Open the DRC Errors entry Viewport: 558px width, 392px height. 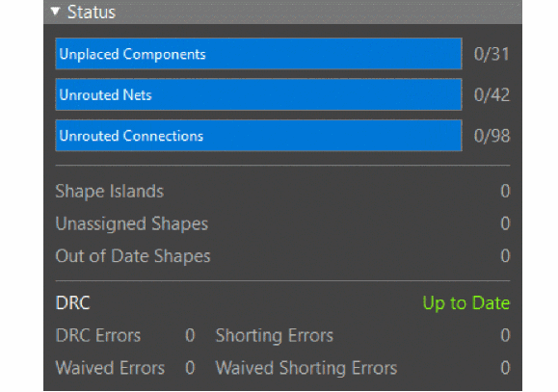click(x=98, y=335)
